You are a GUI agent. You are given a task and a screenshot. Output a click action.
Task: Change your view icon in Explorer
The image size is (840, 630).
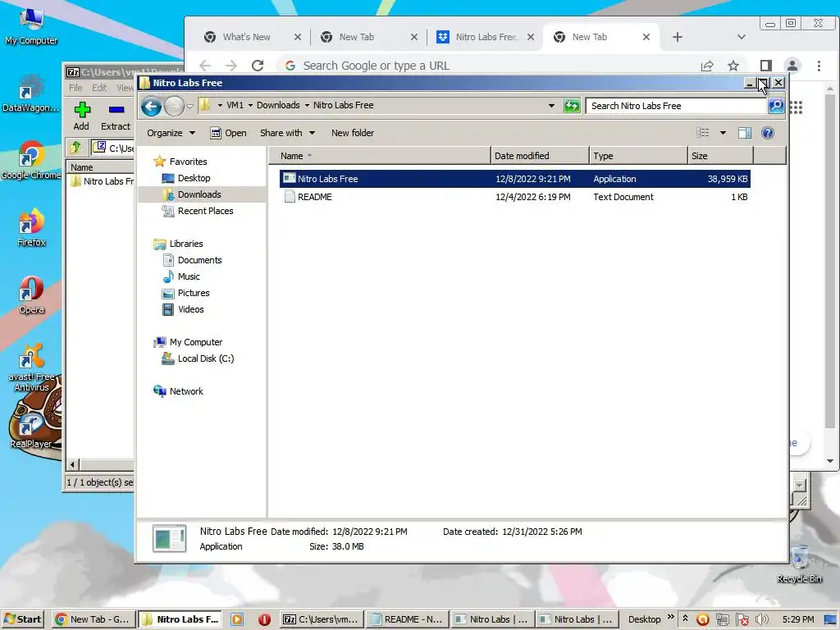[x=702, y=133]
